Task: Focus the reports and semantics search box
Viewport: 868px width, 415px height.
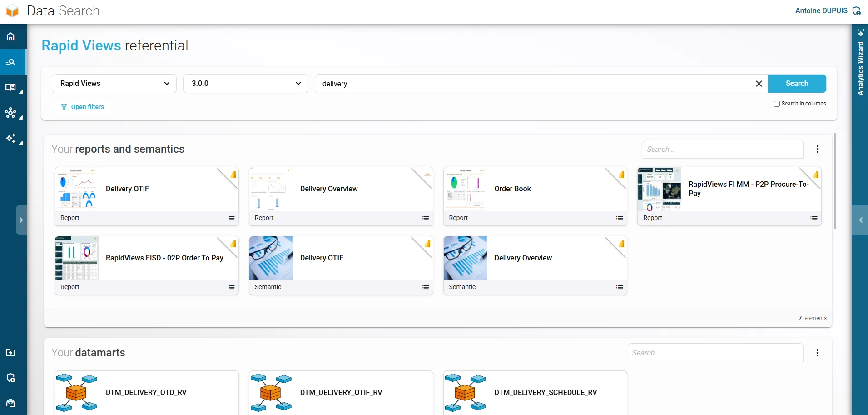Action: coord(723,149)
